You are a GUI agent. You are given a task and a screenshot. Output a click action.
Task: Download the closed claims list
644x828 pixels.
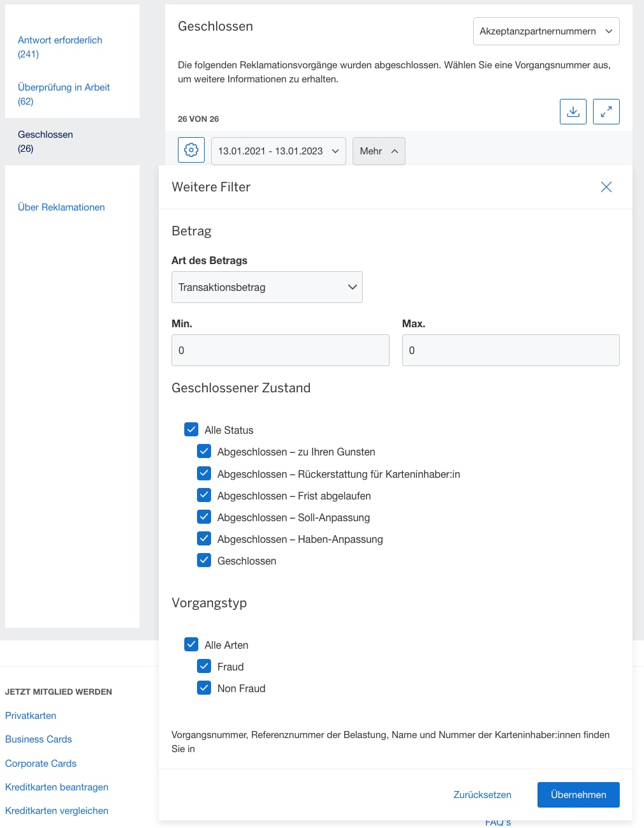(573, 111)
